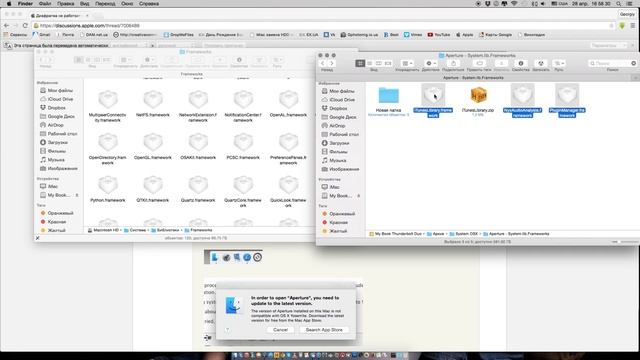Switch the Aperture Finder window to list view

coord(369,63)
